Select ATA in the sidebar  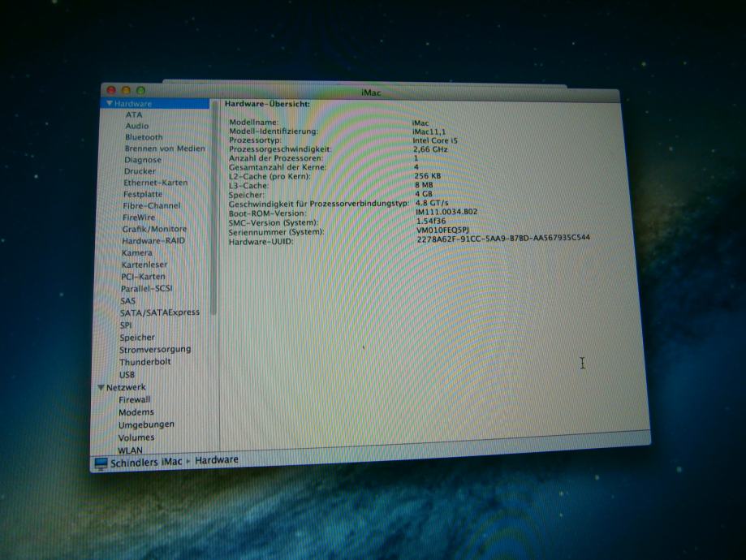tap(134, 114)
